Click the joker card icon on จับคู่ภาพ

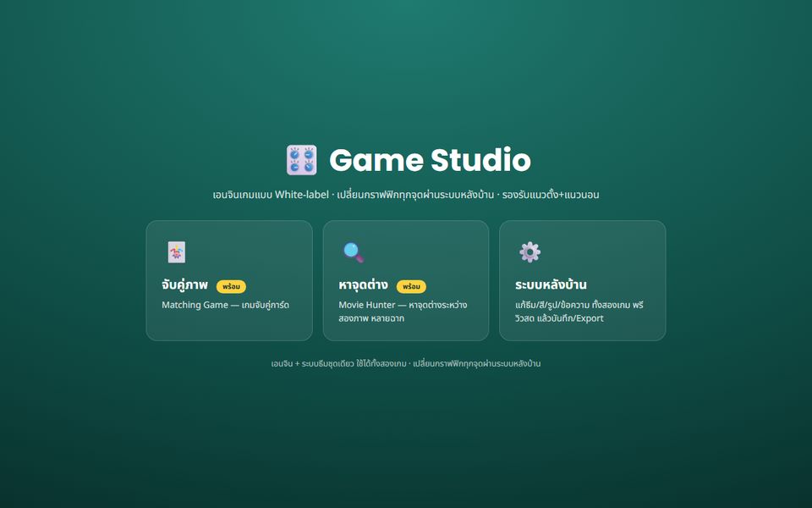point(177,252)
